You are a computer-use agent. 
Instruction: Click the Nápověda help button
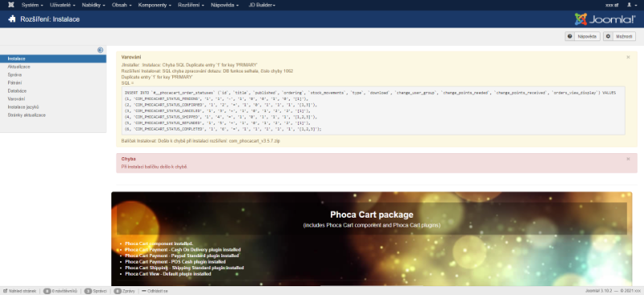(582, 36)
